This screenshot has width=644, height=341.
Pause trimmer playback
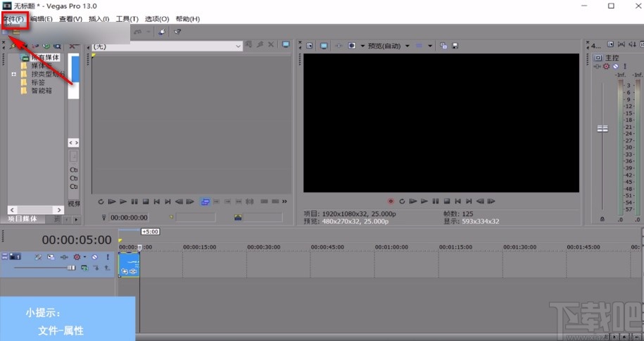point(134,201)
